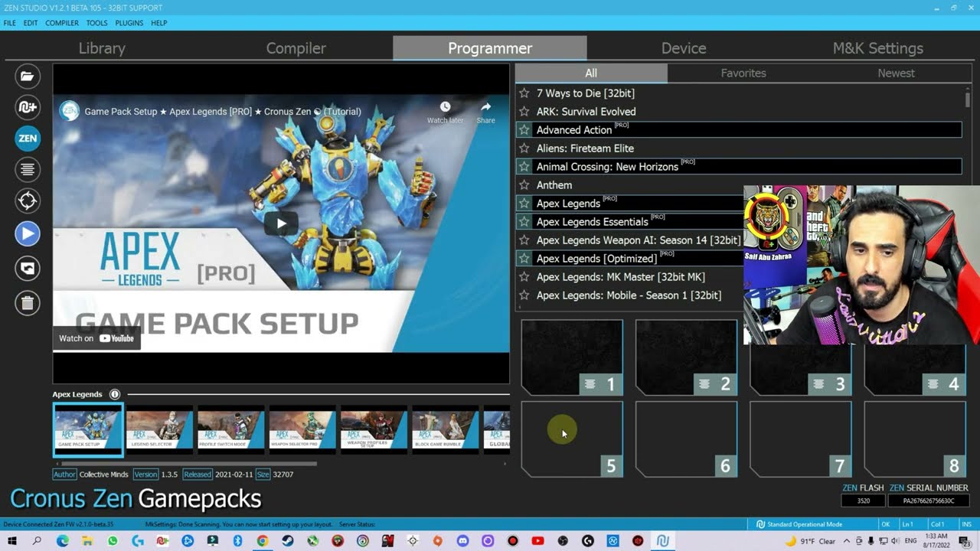Click the Watch on YouTube link
Viewport: 980px width, 551px height.
(97, 338)
